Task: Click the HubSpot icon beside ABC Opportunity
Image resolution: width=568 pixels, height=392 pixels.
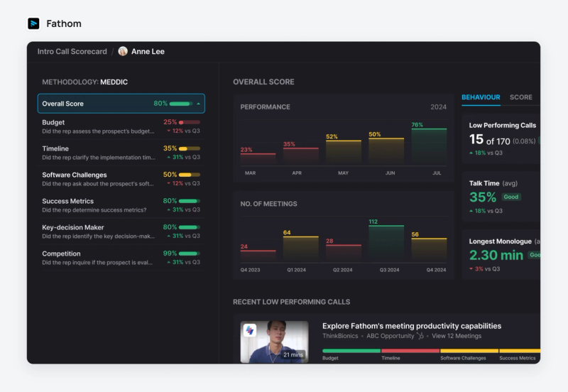Action: 420,336
